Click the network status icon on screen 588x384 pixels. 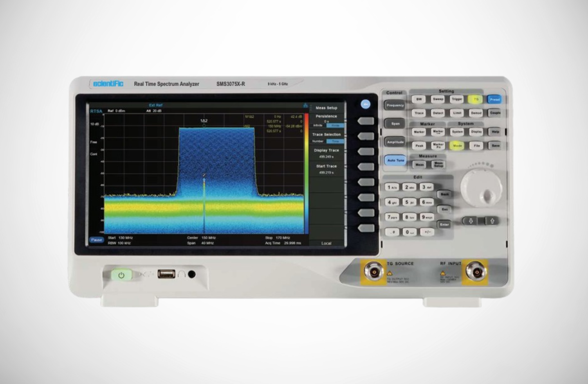click(305, 105)
